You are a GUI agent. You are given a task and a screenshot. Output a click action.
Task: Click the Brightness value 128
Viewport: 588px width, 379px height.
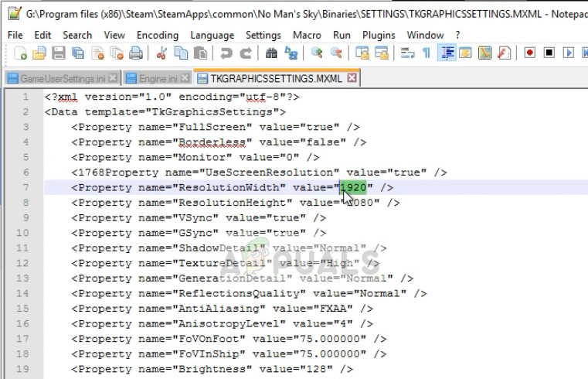[315, 369]
